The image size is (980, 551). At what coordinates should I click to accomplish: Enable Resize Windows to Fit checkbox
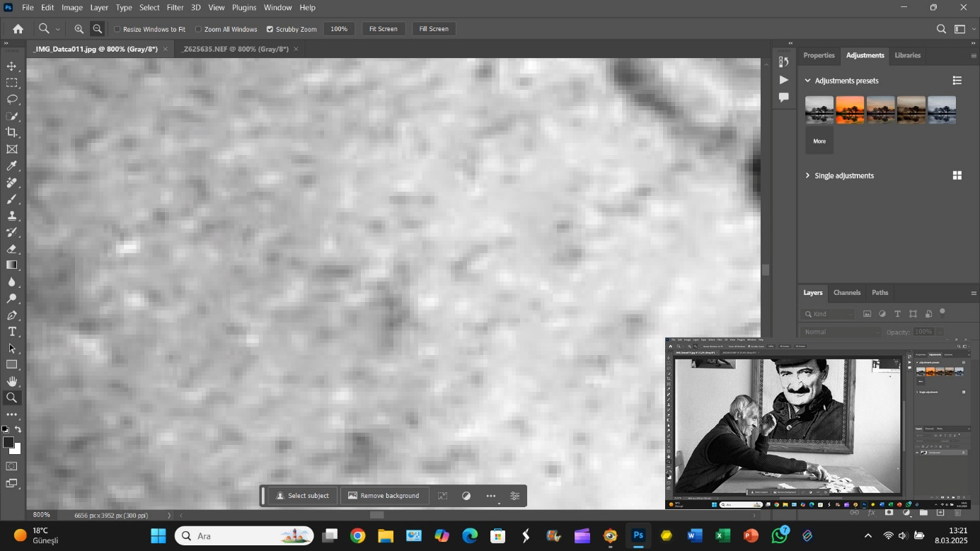(x=117, y=29)
